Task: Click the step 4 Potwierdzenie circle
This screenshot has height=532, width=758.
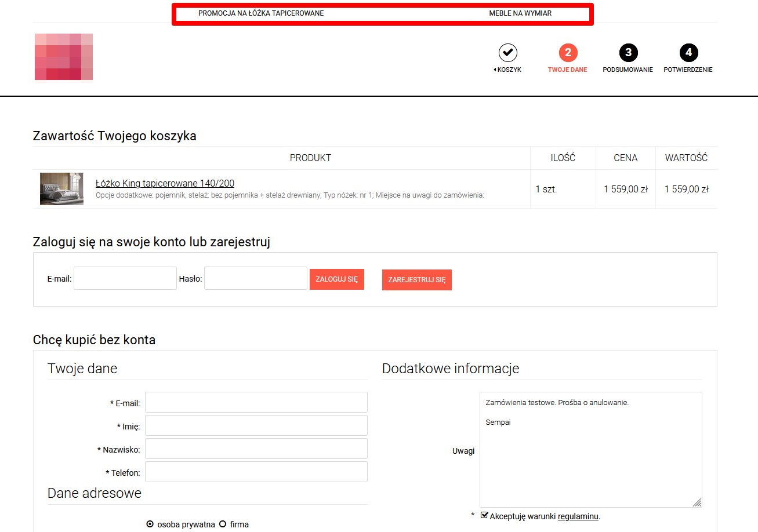Action: click(x=688, y=53)
